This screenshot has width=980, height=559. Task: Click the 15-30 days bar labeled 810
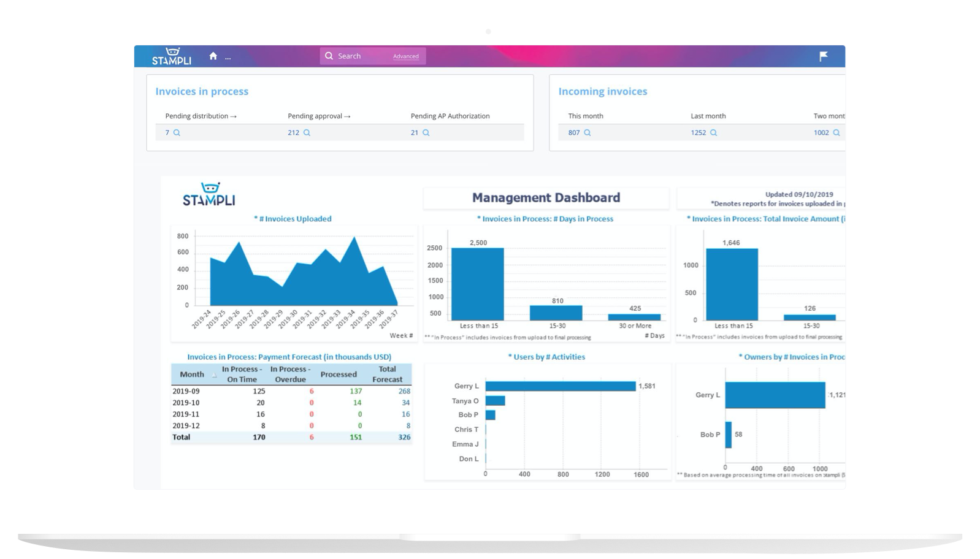tap(556, 313)
